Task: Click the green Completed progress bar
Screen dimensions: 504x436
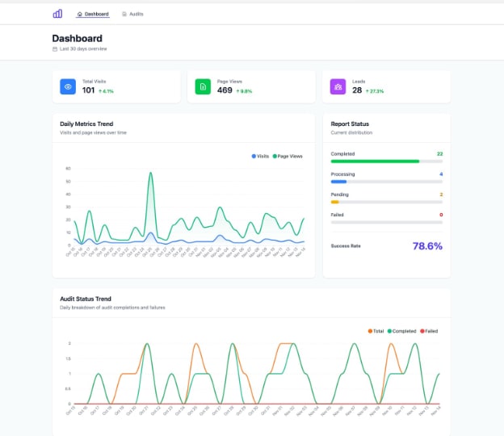Action: [375, 161]
